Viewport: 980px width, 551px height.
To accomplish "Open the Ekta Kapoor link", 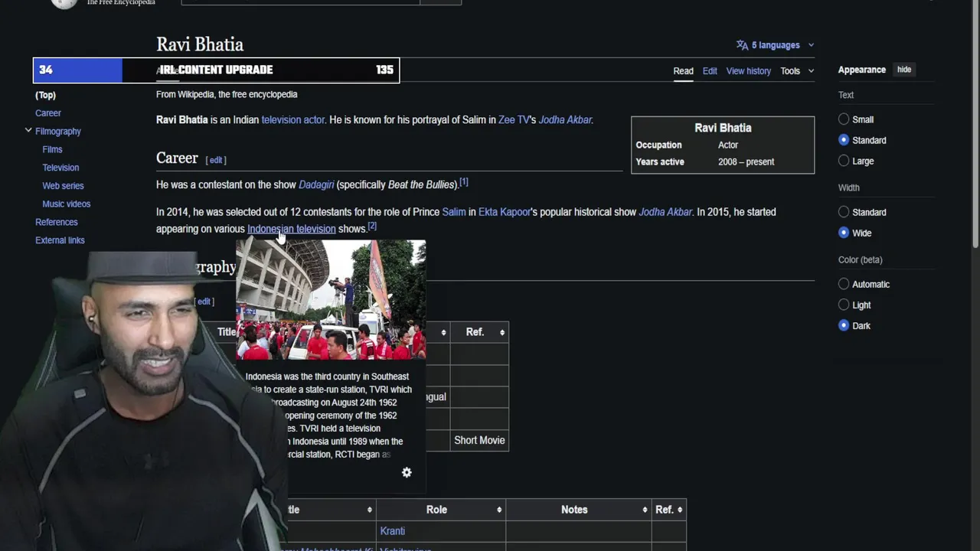I will tap(505, 212).
